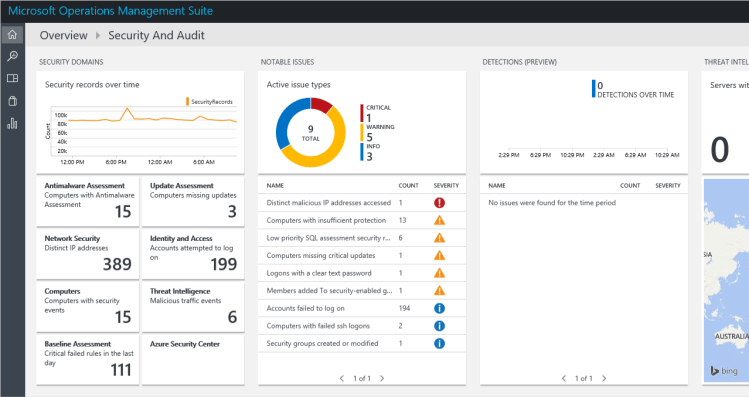Click info icon for failed ssh logons row
Viewport: 749px width, 397px height.
(x=439, y=326)
